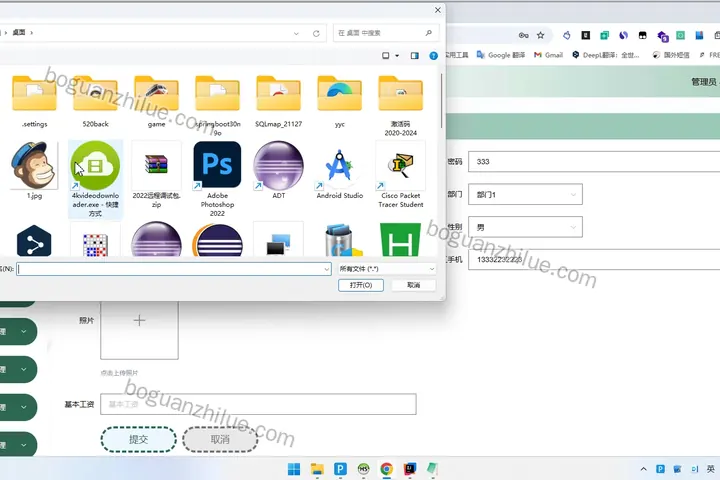Click the file name input field
This screenshot has height=480, width=720.
(x=174, y=269)
